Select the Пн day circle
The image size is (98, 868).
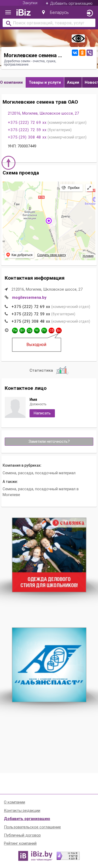coord(15,331)
